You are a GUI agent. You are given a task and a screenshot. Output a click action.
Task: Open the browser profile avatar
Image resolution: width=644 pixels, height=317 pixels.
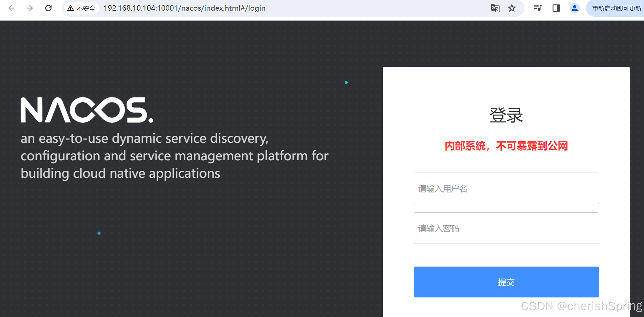pos(575,8)
